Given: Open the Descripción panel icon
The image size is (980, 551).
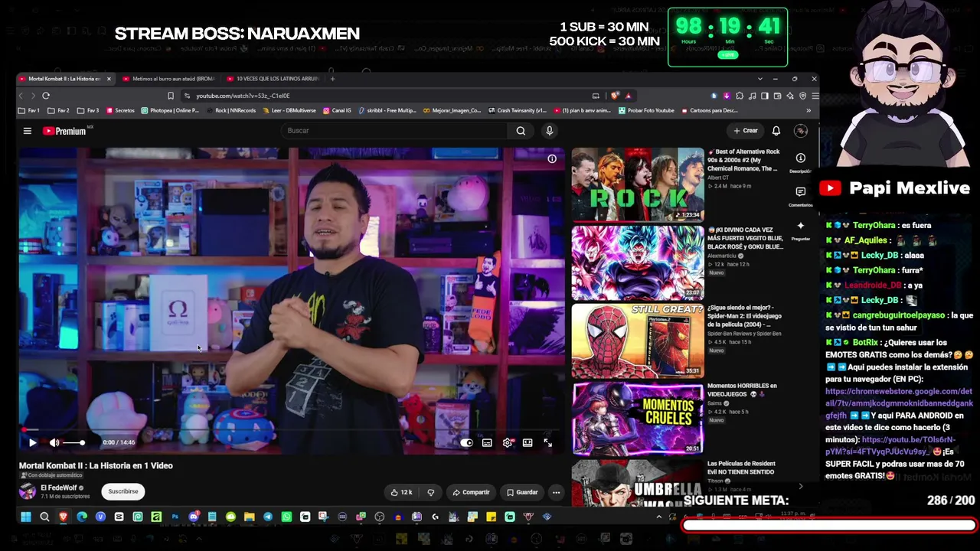Looking at the screenshot, I should (x=801, y=158).
